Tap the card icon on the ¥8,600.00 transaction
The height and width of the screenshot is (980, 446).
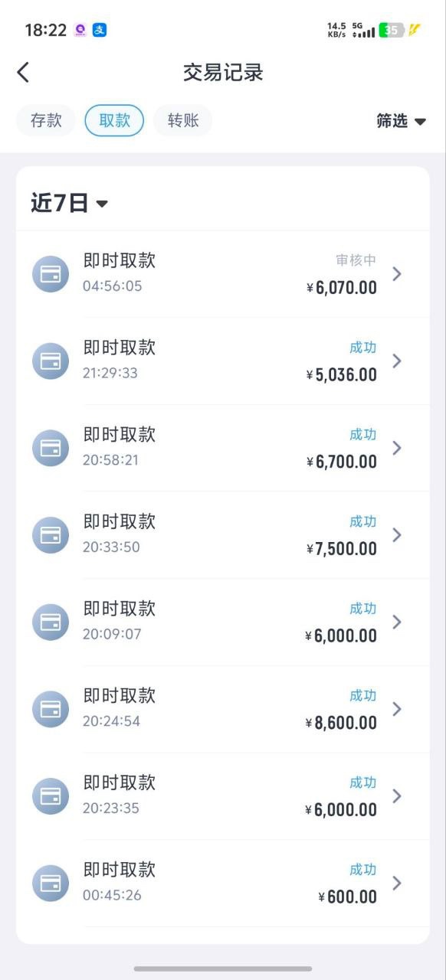tap(51, 709)
